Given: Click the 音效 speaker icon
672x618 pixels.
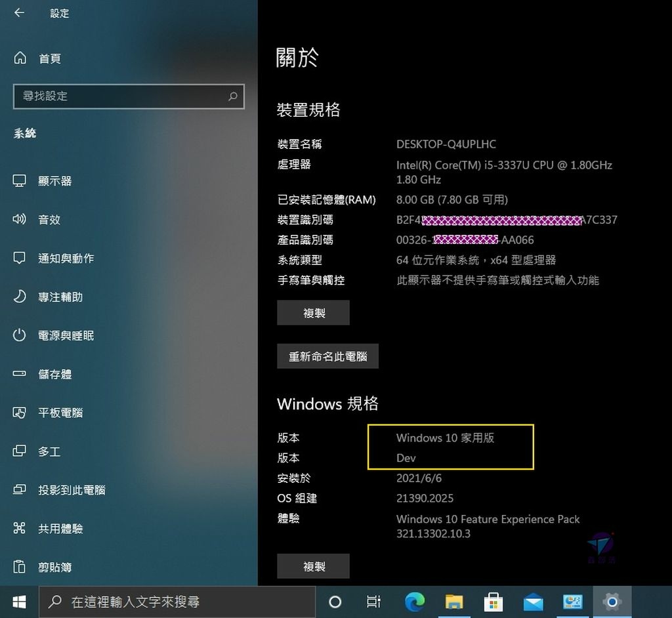Looking at the screenshot, I should point(19,219).
